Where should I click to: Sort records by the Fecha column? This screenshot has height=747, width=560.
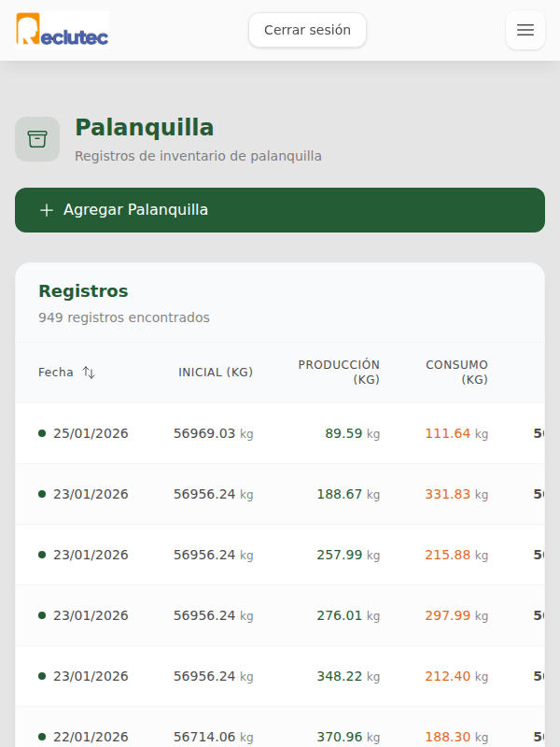55,372
